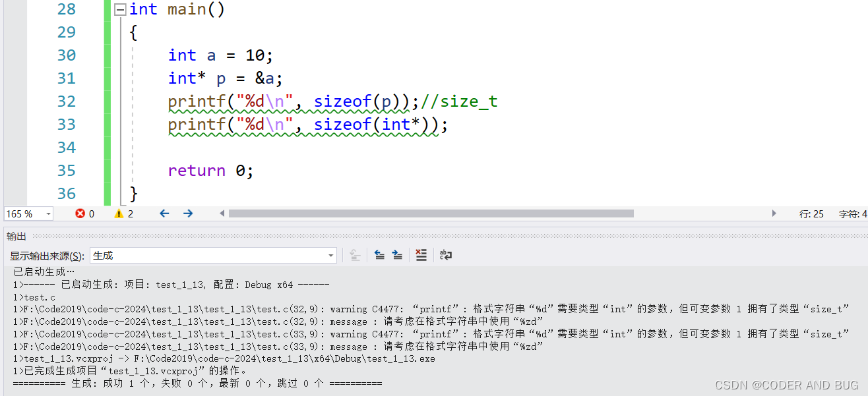868x396 pixels.
Task: Click the 输出 panel title
Action: click(16, 236)
